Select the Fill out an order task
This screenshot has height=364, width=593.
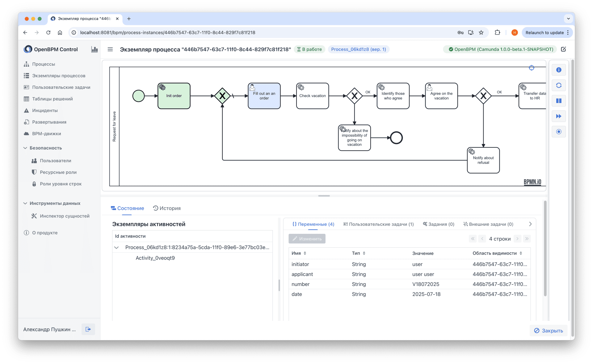[264, 96]
